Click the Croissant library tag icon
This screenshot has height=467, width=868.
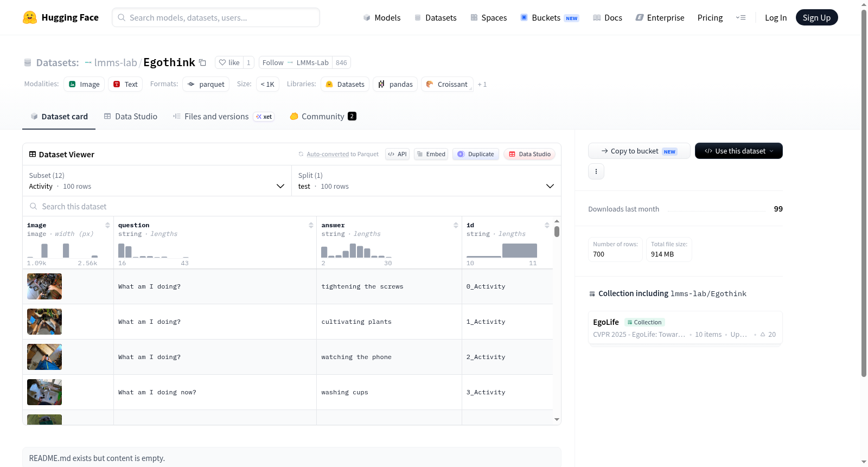click(x=430, y=84)
